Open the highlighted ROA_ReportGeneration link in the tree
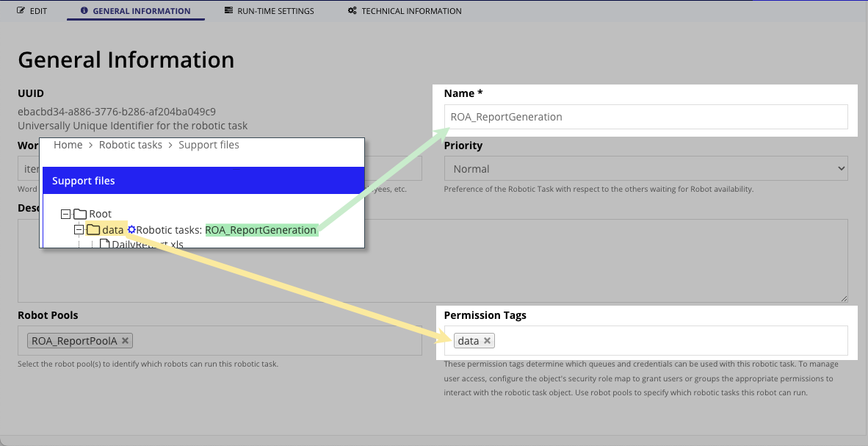This screenshot has width=868, height=446. coord(261,230)
